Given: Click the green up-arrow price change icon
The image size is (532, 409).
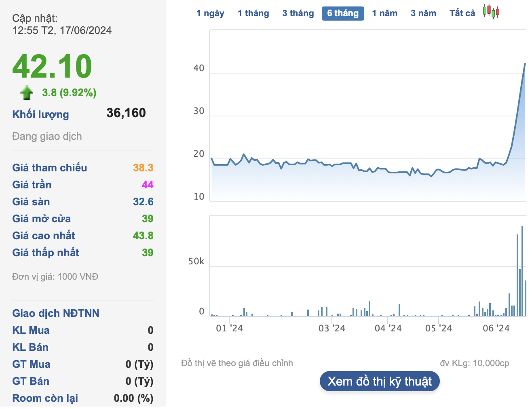Looking at the screenshot, I should coord(27,93).
